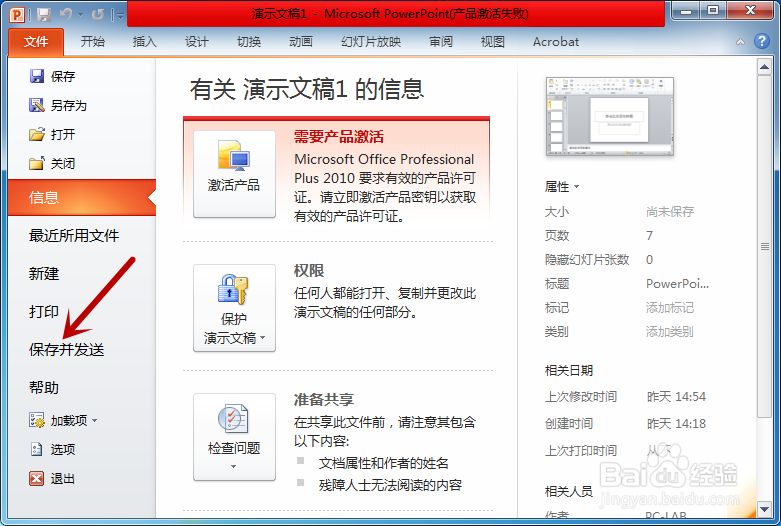Click the presentation preview thumbnail

click(x=610, y=117)
